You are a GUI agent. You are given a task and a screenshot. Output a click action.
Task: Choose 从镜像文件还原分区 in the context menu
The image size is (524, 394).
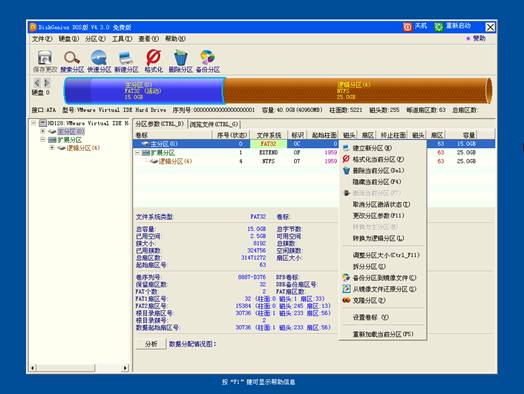(383, 289)
